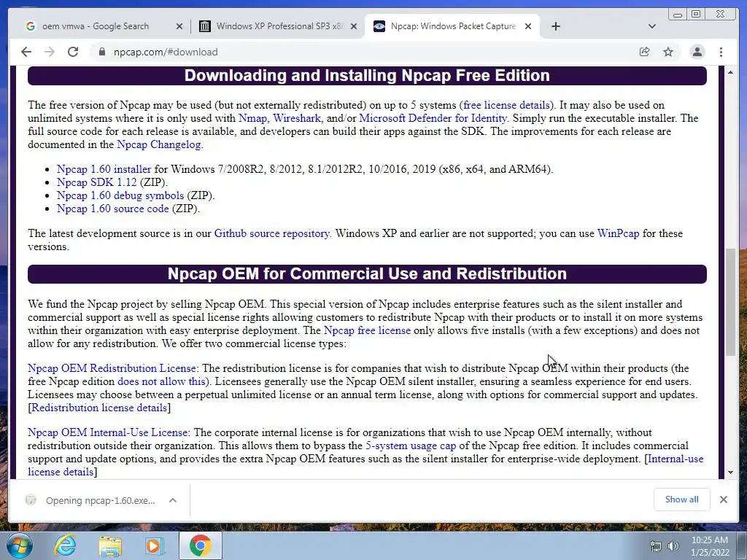Click the forward navigation arrow
Viewport: 747px width, 560px height.
coord(50,52)
